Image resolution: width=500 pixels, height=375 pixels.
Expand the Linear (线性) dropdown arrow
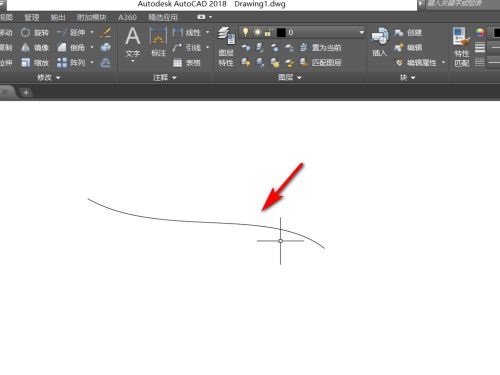pos(208,33)
